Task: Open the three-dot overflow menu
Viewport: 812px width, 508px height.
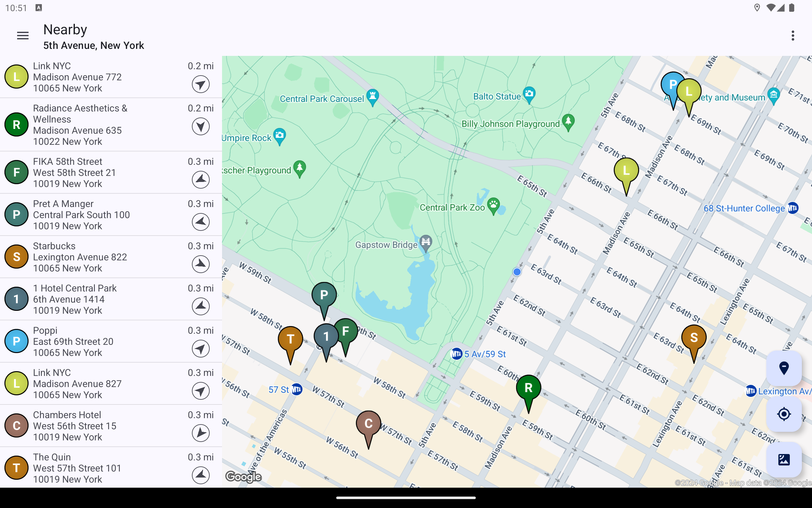Action: point(793,36)
